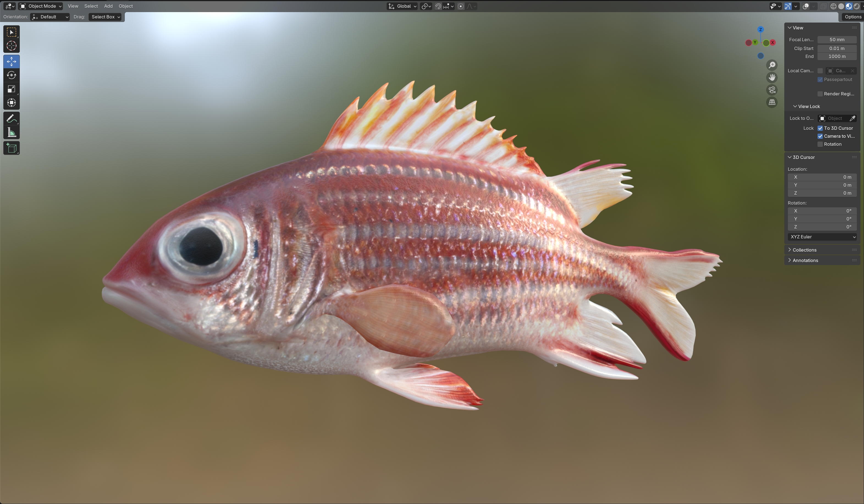Viewport: 864px width, 504px height.
Task: Select the Scale tool
Action: (11, 89)
